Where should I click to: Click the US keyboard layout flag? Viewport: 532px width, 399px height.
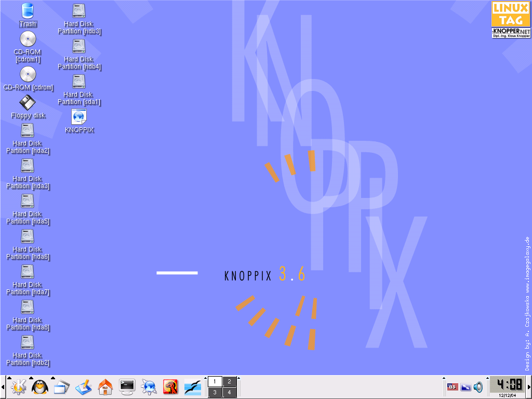click(453, 387)
